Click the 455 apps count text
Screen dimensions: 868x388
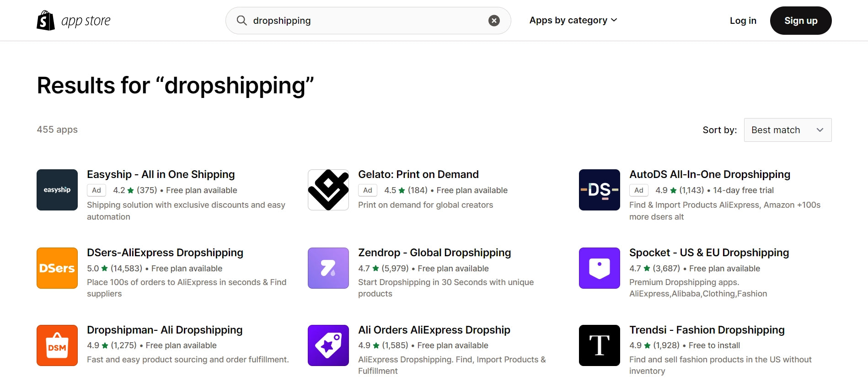[x=57, y=129]
